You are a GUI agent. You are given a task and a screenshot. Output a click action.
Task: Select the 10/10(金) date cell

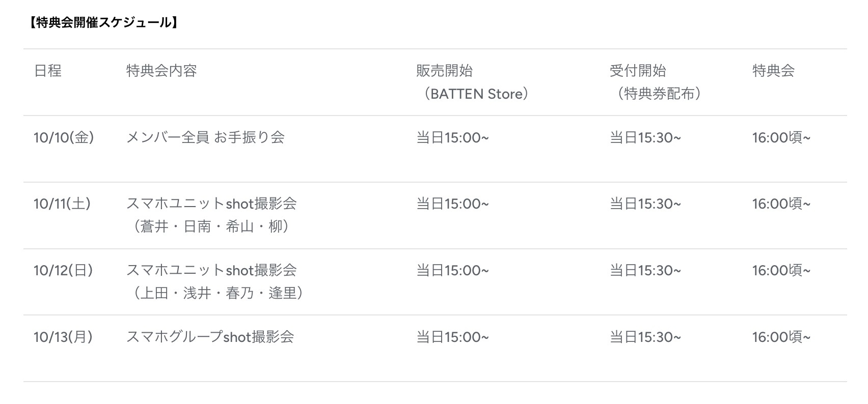pyautogui.click(x=64, y=137)
